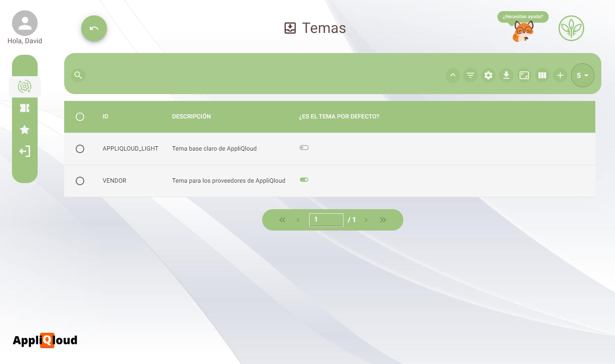Toggle fullscreen view from the toolbar
The width and height of the screenshot is (615, 364).
524,75
